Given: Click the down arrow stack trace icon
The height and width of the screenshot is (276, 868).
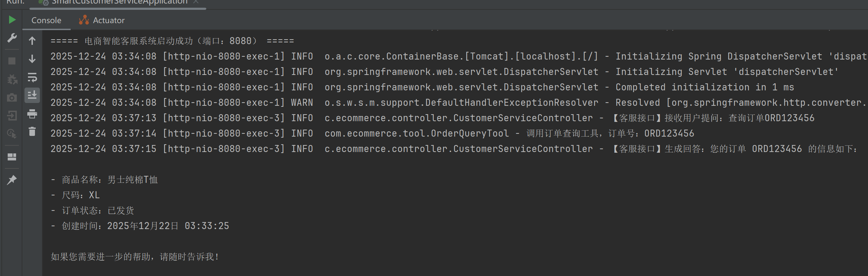Looking at the screenshot, I should pyautogui.click(x=32, y=59).
